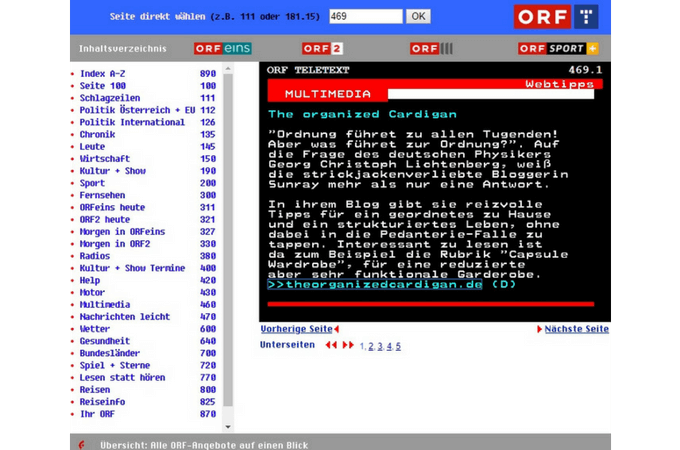Open the ORF eins channel logo

coord(223,49)
